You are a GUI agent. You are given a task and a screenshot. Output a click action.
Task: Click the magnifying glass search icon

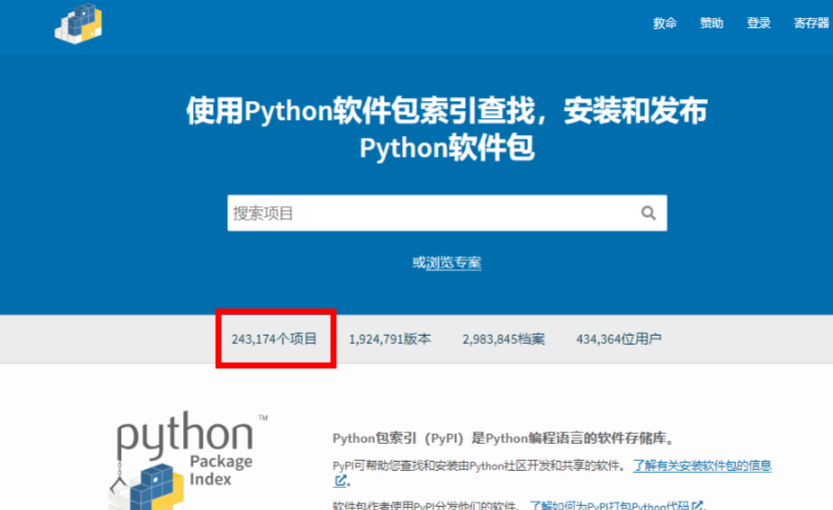648,213
